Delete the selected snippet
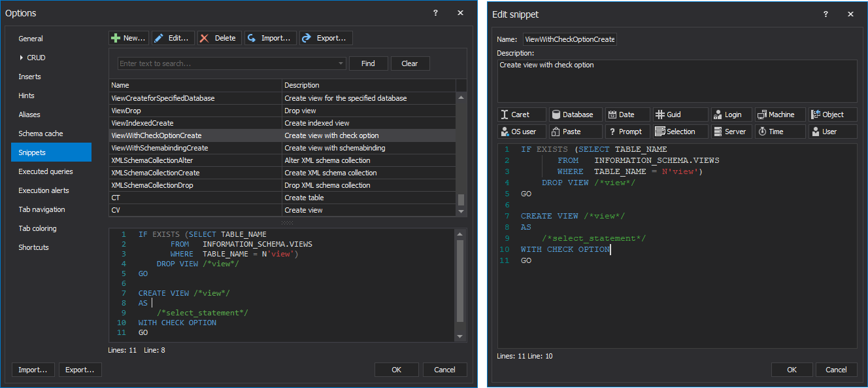Screen dimensions: 868x388 tap(219, 38)
